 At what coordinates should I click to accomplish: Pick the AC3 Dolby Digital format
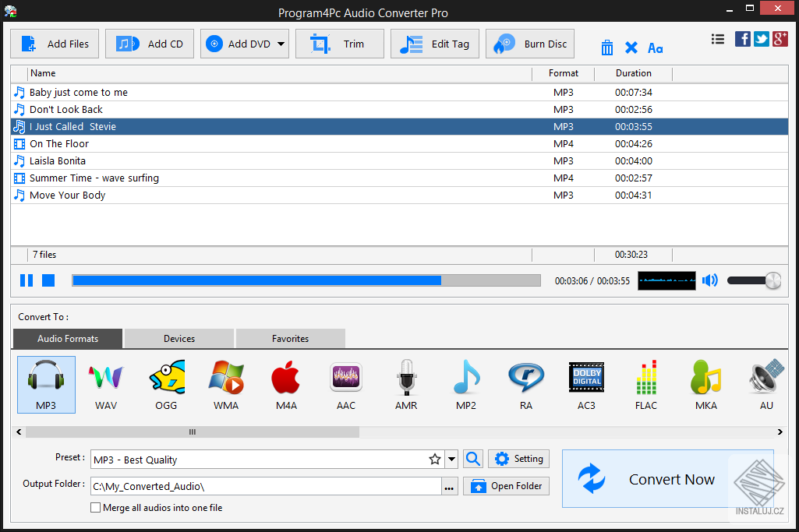coord(585,384)
